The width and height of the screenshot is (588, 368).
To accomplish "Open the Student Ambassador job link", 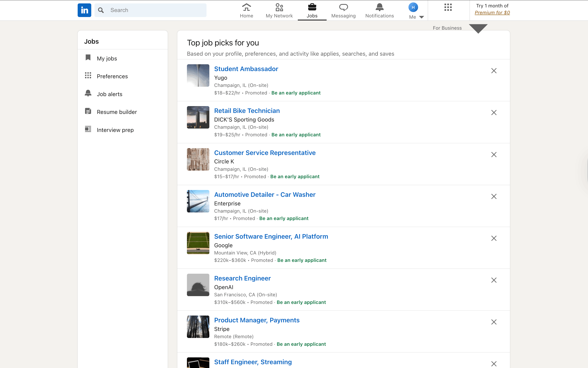I will tap(246, 69).
